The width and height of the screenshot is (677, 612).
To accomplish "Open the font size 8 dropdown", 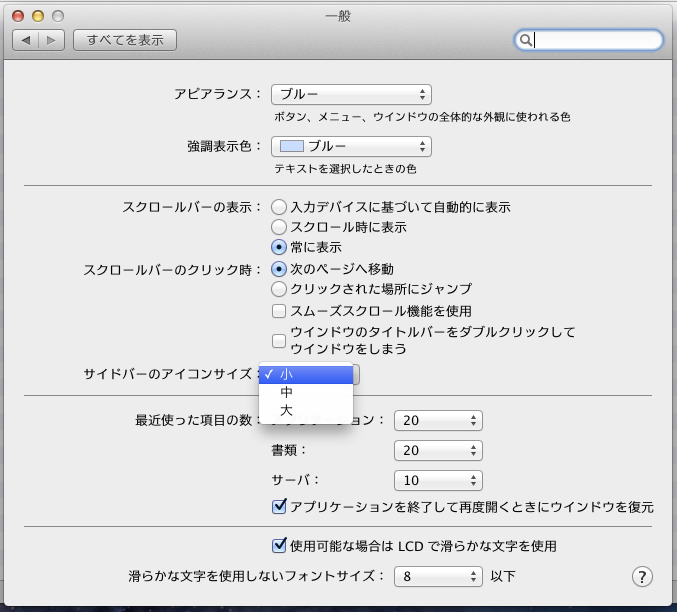I will point(438,576).
